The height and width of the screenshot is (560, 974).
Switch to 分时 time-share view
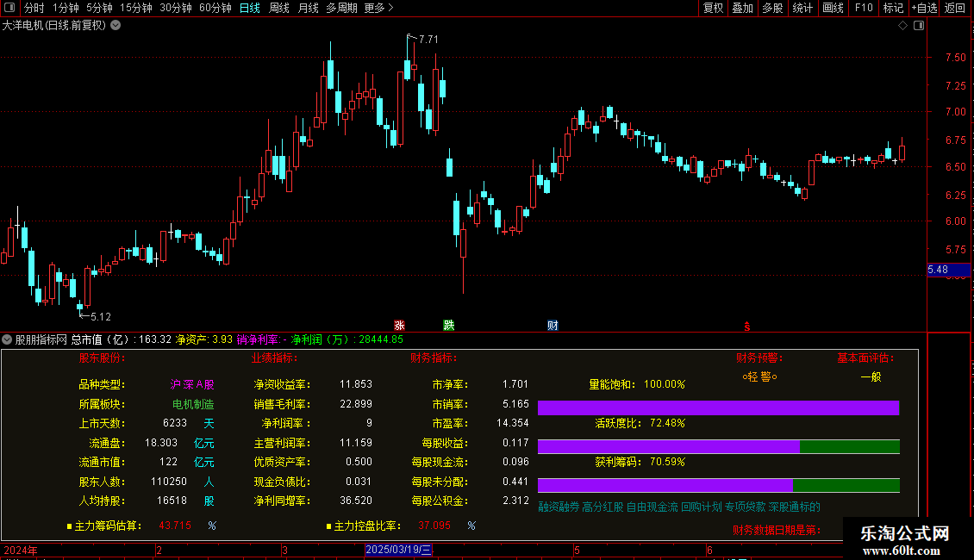pos(34,8)
